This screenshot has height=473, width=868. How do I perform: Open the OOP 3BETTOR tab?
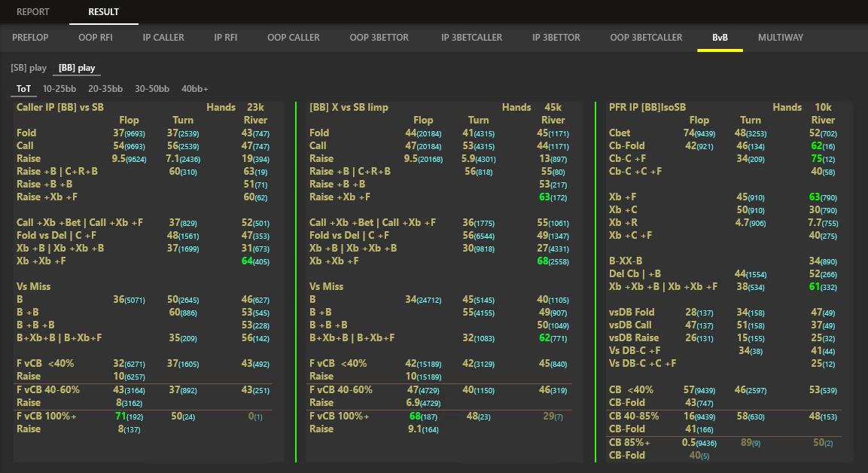(380, 38)
